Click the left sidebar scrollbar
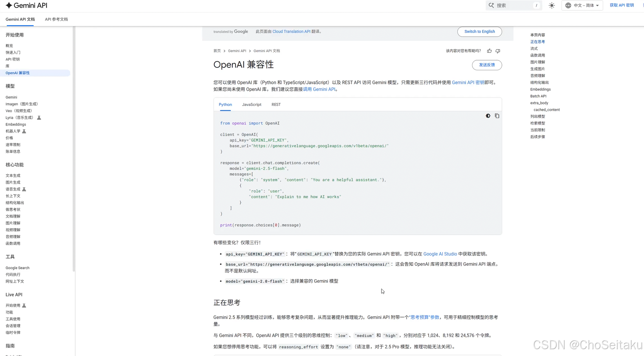The width and height of the screenshot is (644, 356). [x=74, y=149]
